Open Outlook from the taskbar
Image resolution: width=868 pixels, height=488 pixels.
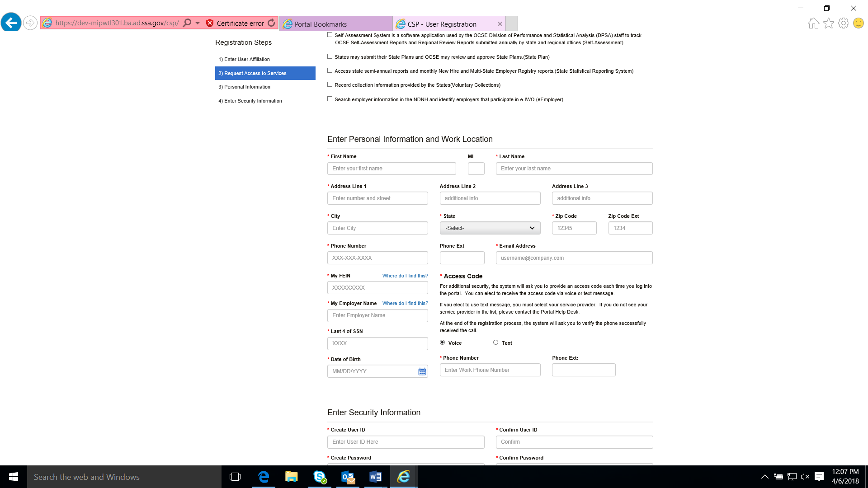coord(348,477)
